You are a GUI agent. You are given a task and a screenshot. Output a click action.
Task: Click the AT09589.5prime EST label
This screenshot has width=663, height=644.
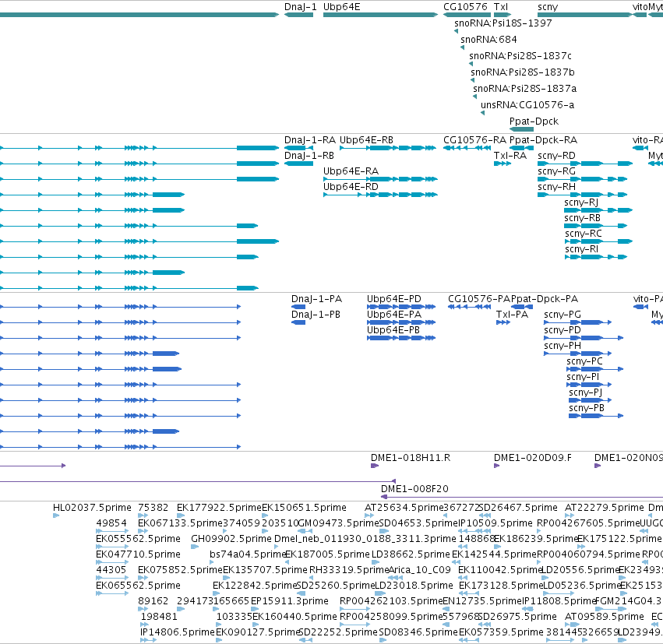click(605, 617)
